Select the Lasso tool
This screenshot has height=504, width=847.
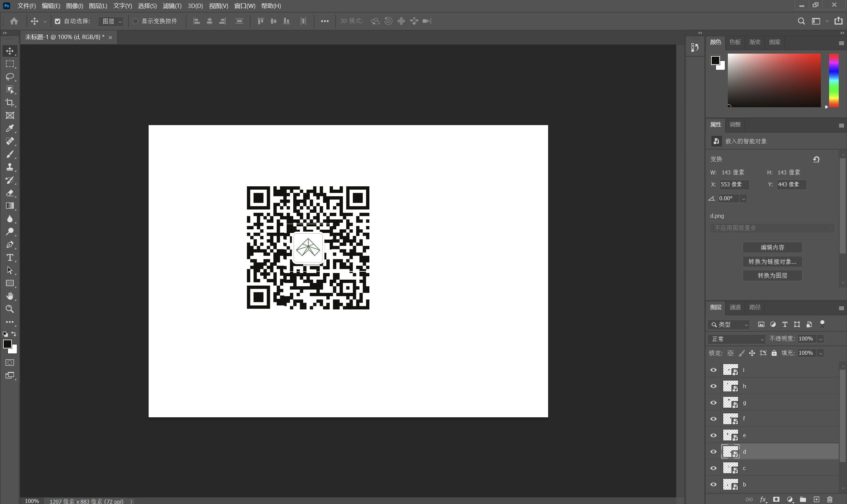10,77
